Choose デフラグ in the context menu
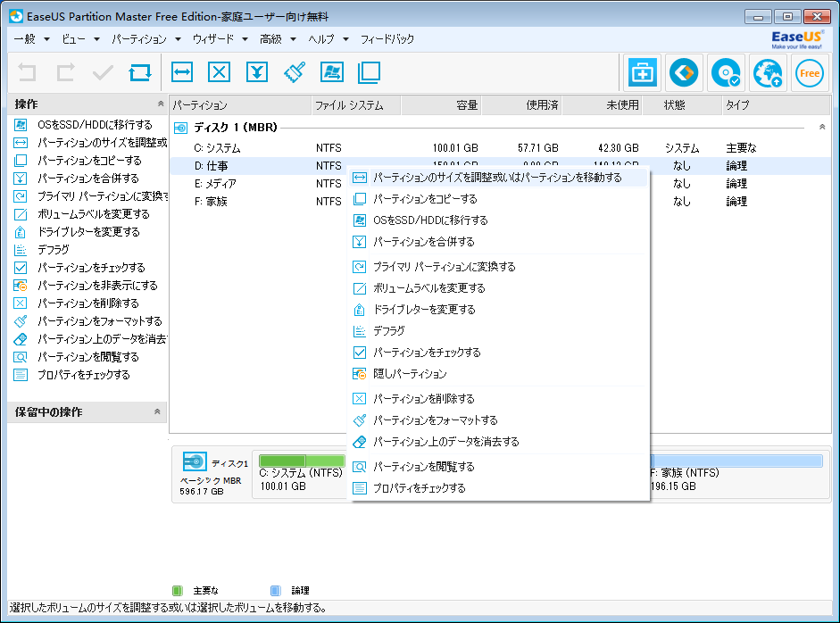This screenshot has width=840, height=623. (498, 330)
